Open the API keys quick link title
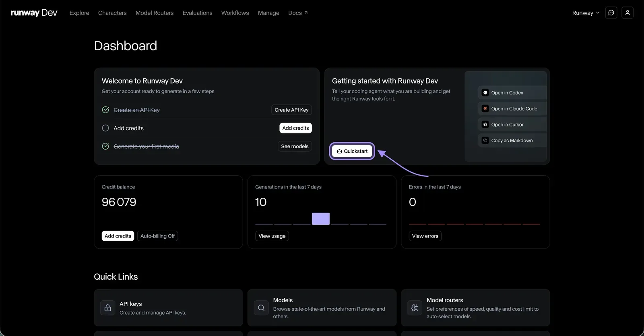The image size is (644, 336). pos(130,304)
